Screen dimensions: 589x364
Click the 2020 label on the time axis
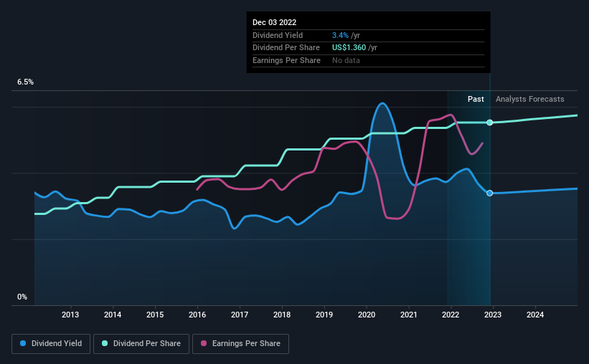[367, 315]
